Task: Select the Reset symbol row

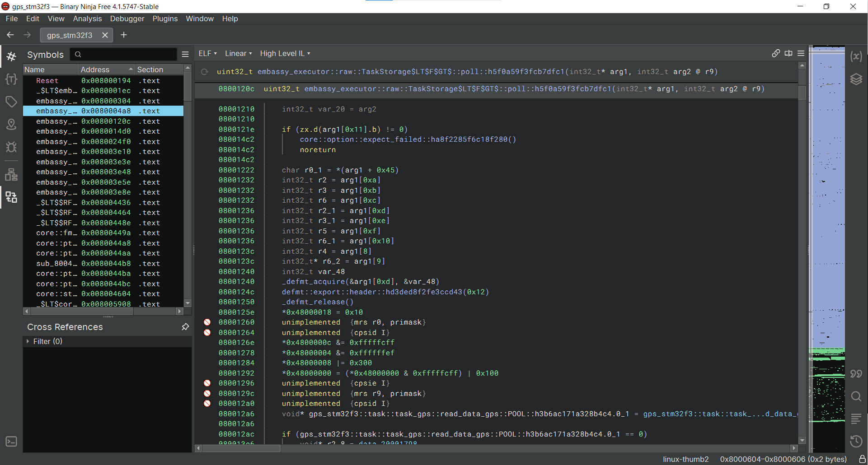Action: tap(103, 80)
